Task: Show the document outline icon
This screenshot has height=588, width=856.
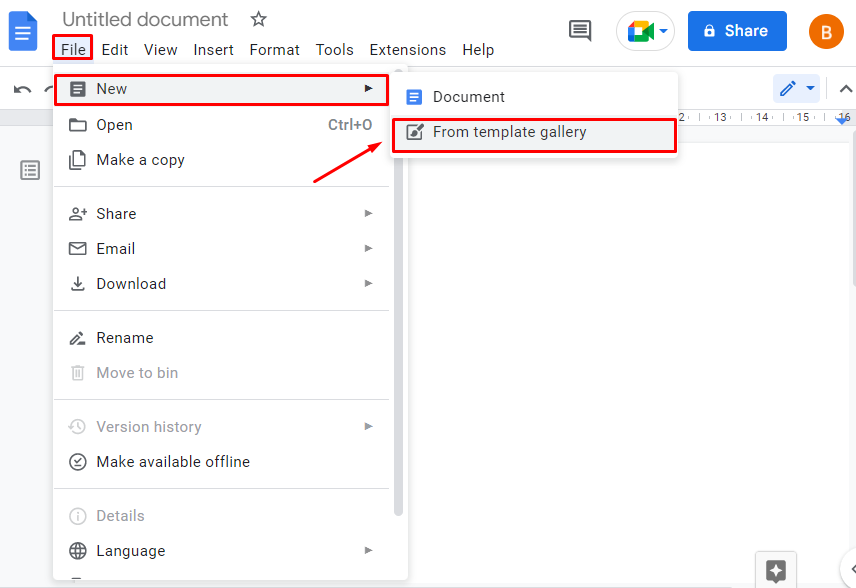Action: (x=30, y=170)
